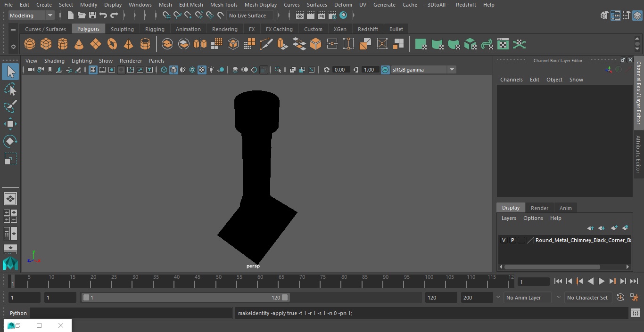Click the Multi-Cut knife tool icon
The width and height of the screenshot is (644, 332).
click(x=266, y=44)
